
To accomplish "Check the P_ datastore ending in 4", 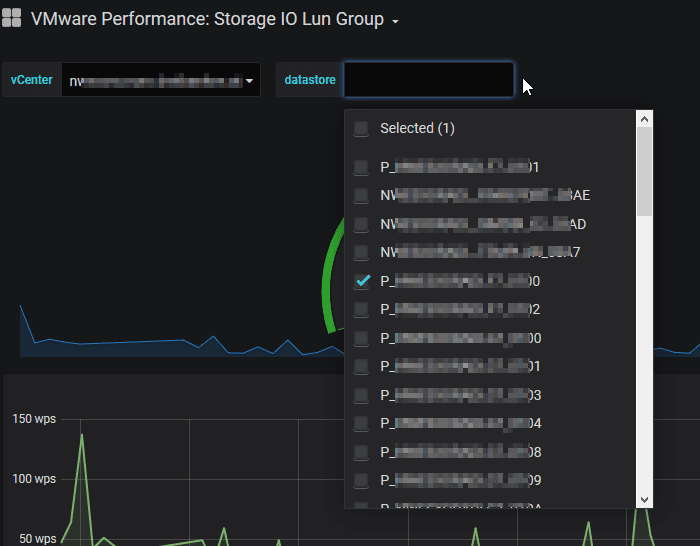I will pos(361,423).
